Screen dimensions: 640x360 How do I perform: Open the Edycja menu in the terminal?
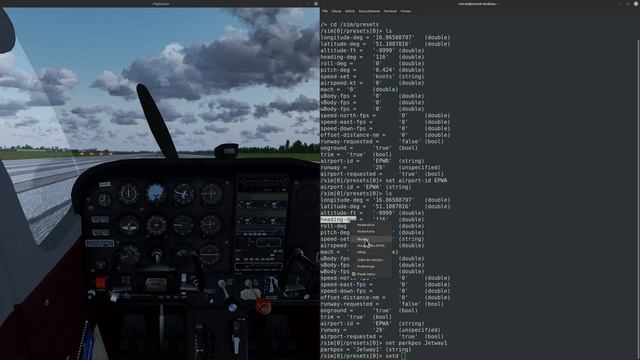(x=336, y=11)
